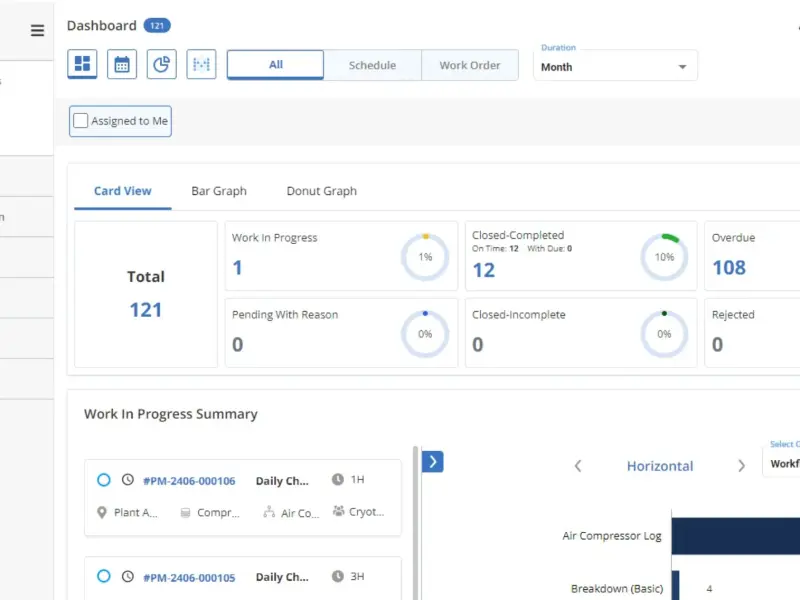Screen dimensions: 800x600
Task: Filter by the Schedule button
Action: point(372,65)
